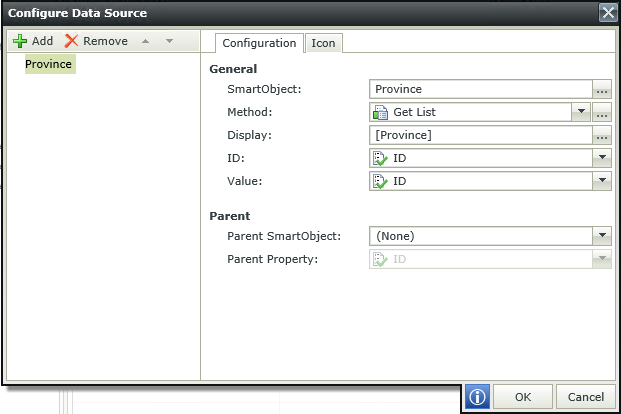Select the Configuration tab
The width and height of the screenshot is (621, 414).
point(259,43)
